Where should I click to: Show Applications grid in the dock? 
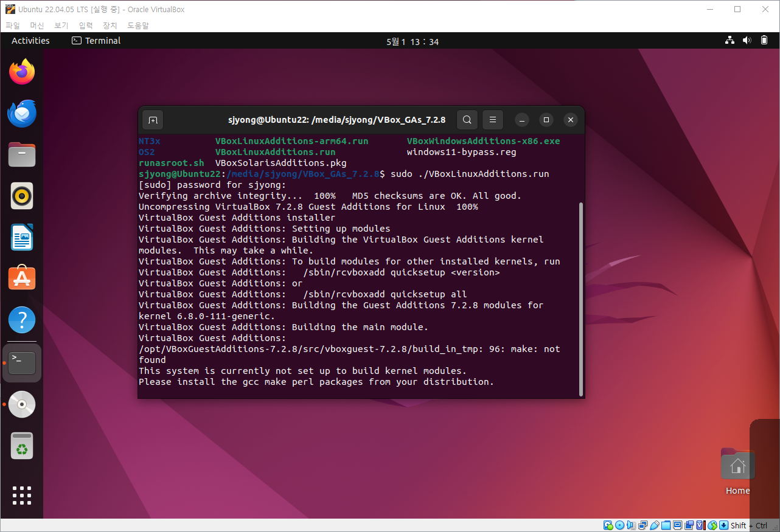point(22,495)
